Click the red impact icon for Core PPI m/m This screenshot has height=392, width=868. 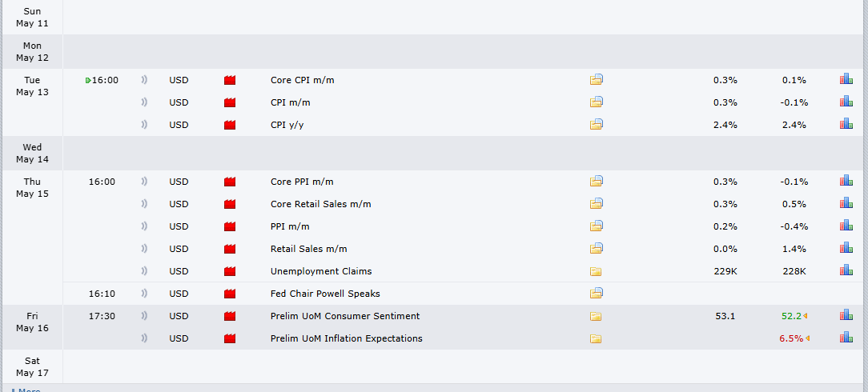click(x=230, y=182)
